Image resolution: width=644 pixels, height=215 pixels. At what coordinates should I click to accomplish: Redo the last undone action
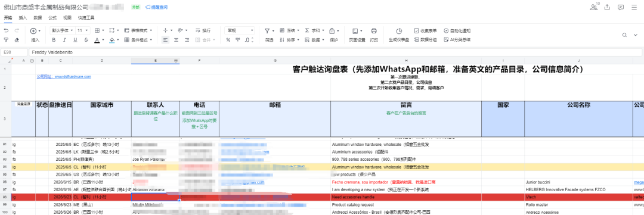click(x=17, y=31)
